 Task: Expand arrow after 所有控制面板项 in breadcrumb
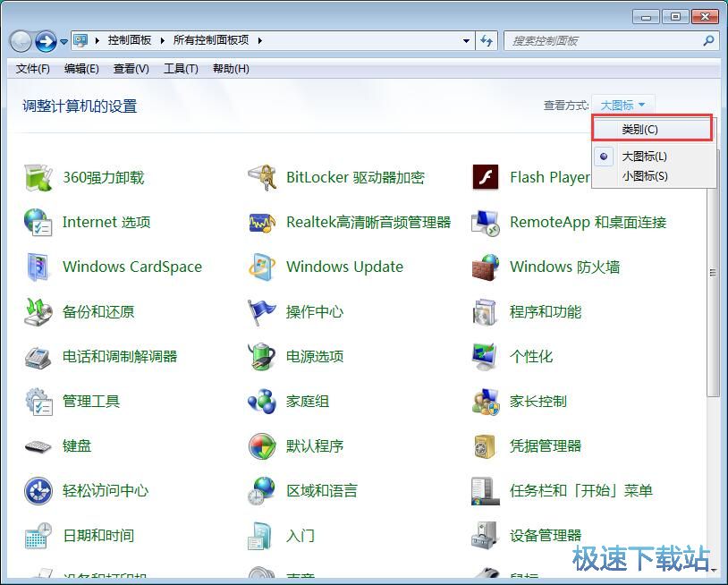(x=260, y=41)
